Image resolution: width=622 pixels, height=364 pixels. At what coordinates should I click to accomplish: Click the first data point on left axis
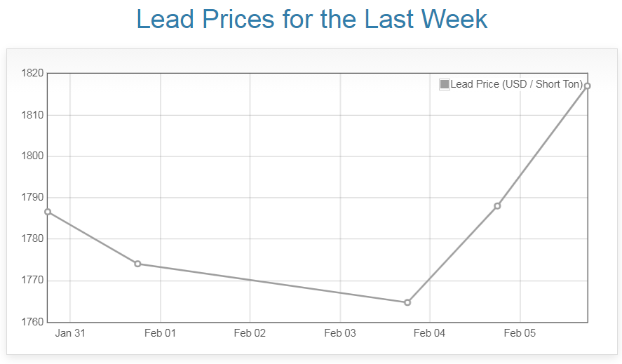pos(48,212)
